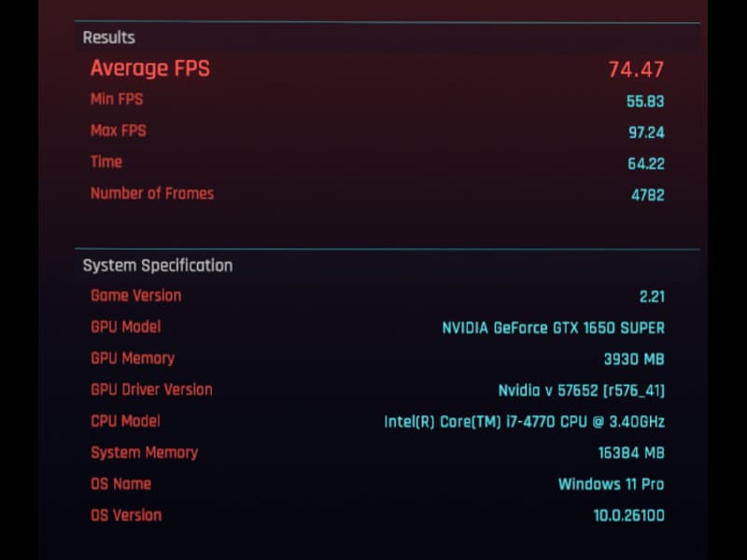
Task: Click the 2.21 game version value
Action: [x=652, y=297]
